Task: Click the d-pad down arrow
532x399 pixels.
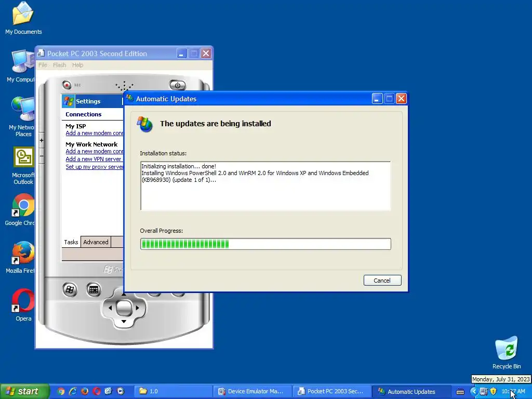Action: pos(124,321)
